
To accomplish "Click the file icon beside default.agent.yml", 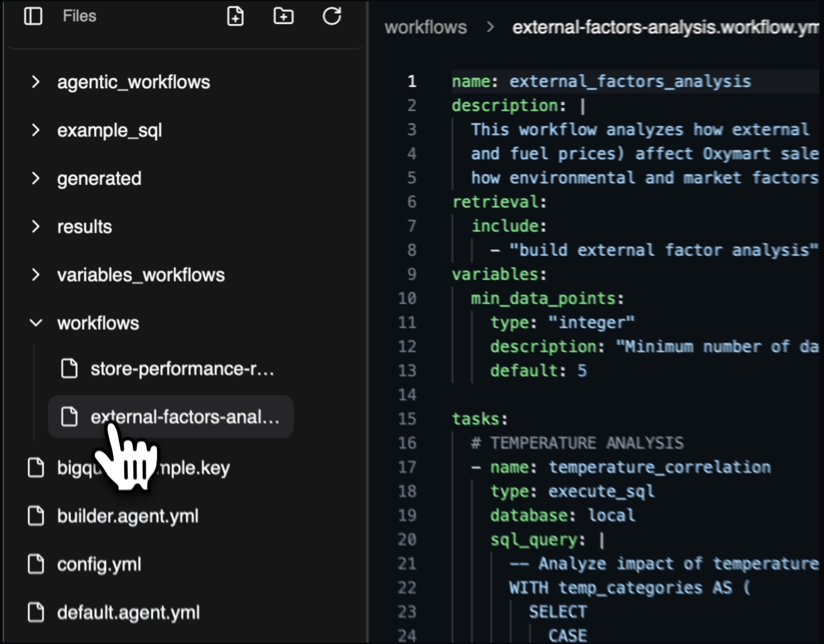I will (36, 613).
